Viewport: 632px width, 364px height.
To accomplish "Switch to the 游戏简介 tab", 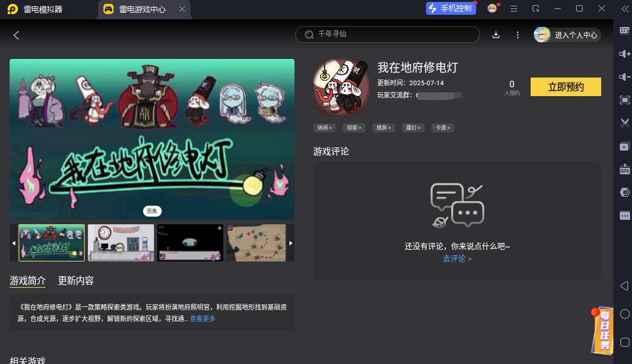I will click(28, 281).
